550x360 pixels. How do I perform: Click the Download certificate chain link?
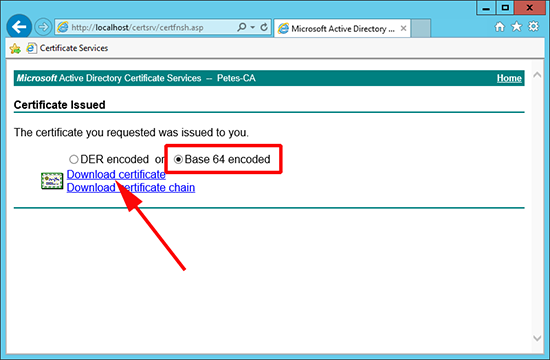tap(131, 187)
